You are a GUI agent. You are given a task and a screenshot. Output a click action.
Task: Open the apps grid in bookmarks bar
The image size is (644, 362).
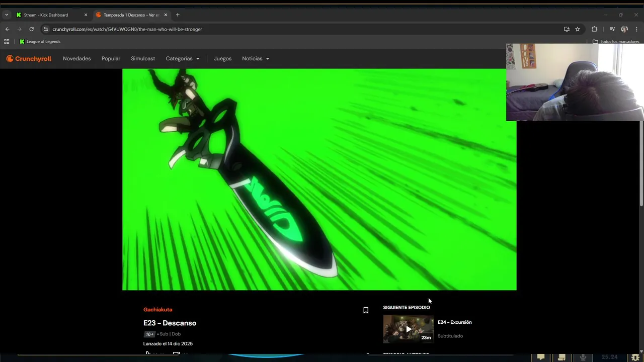[7, 42]
